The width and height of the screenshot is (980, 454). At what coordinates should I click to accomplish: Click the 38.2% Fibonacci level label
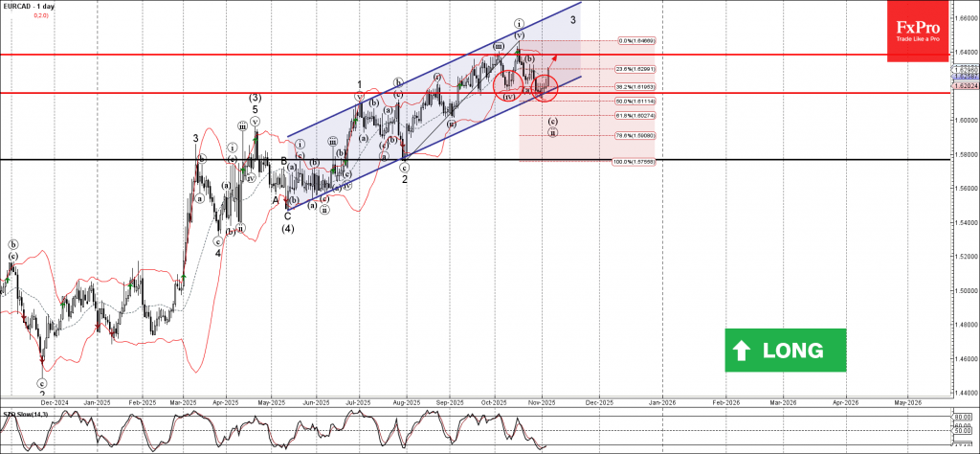[635, 86]
